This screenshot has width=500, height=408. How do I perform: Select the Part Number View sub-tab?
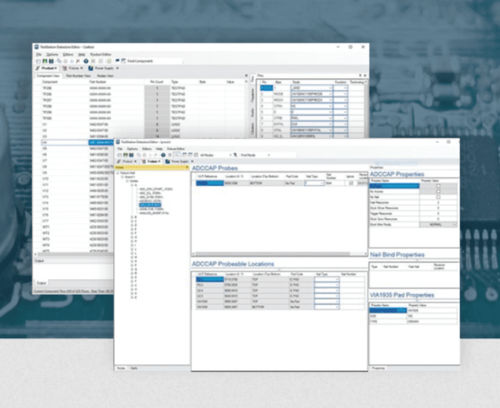click(x=78, y=76)
